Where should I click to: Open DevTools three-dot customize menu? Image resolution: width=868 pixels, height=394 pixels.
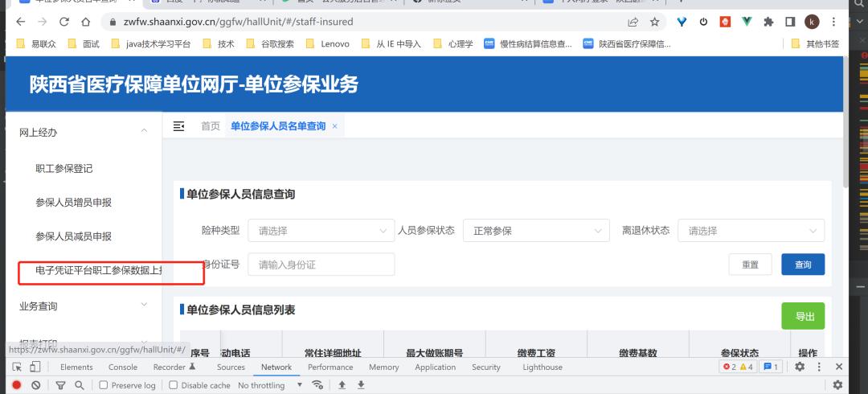click(x=819, y=367)
